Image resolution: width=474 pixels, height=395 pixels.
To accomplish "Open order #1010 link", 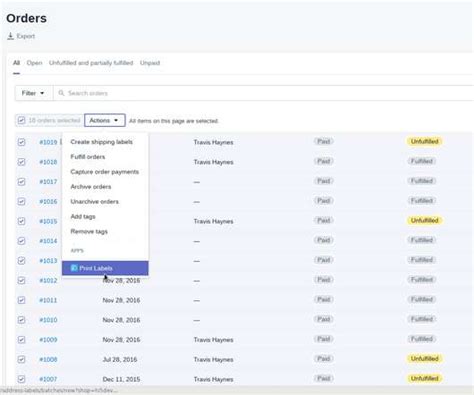I will point(48,320).
